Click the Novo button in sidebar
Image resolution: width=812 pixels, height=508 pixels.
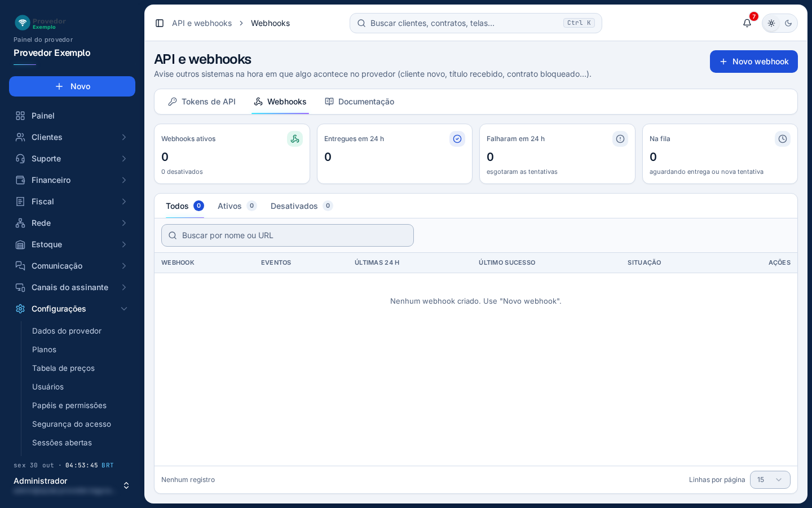(72, 86)
